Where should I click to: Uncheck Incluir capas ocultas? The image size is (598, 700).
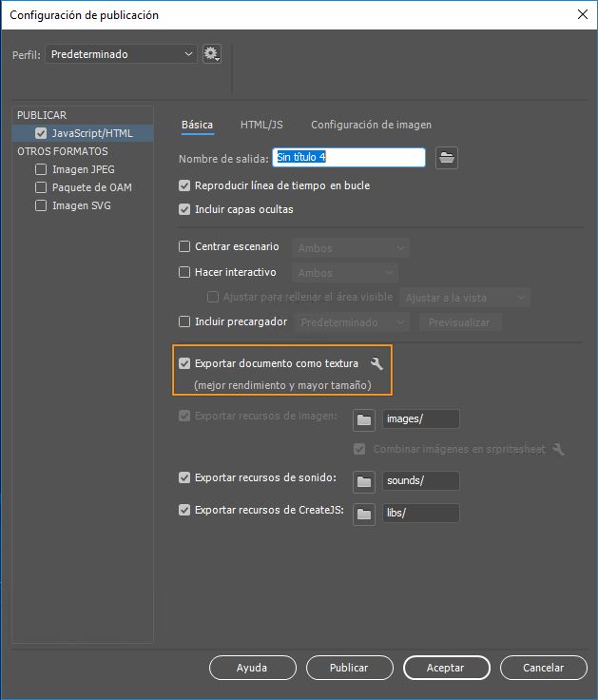184,209
